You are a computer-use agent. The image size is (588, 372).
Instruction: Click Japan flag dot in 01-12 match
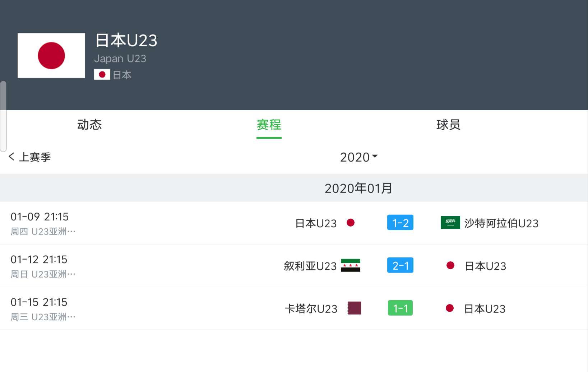click(x=450, y=265)
